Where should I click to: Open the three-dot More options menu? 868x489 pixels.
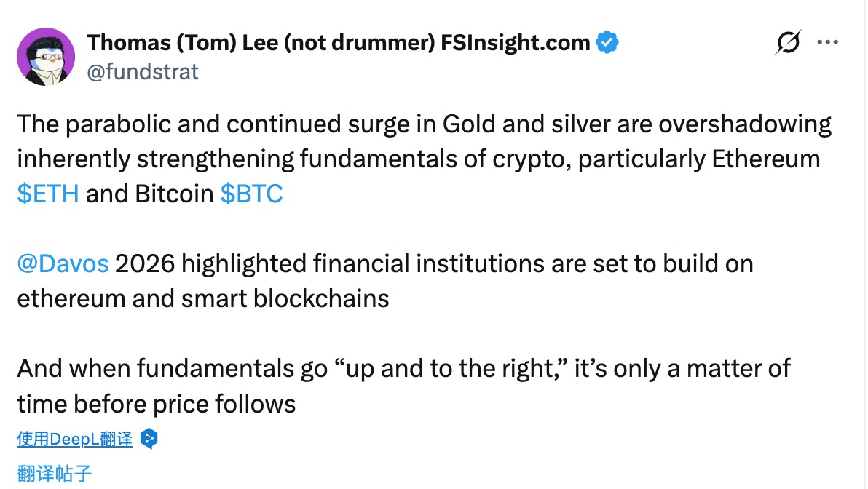(829, 43)
